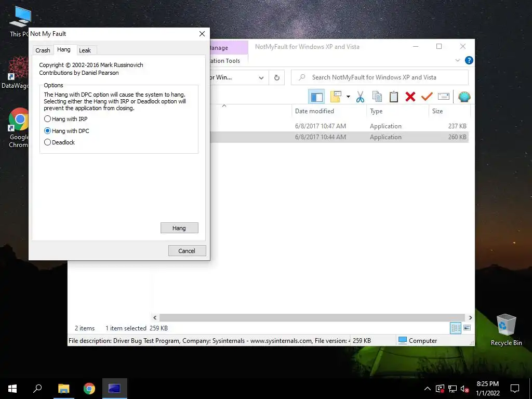This screenshot has height=399, width=532.
Task: Open the network tray icon
Action: [453, 389]
